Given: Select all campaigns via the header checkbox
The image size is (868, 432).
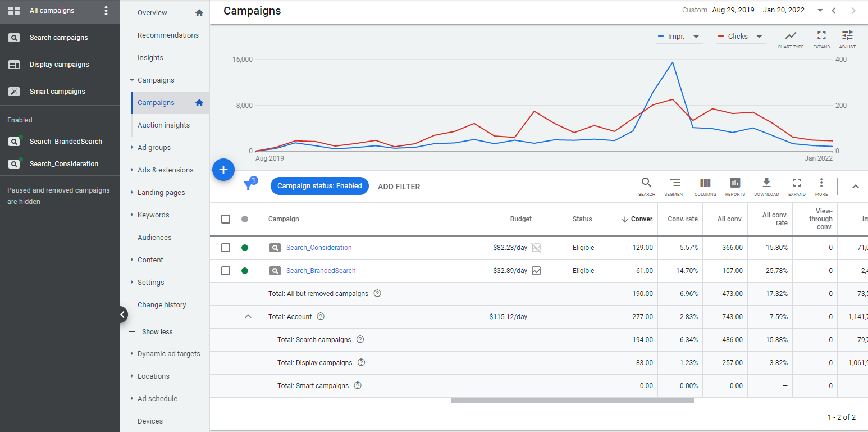Looking at the screenshot, I should coord(226,219).
